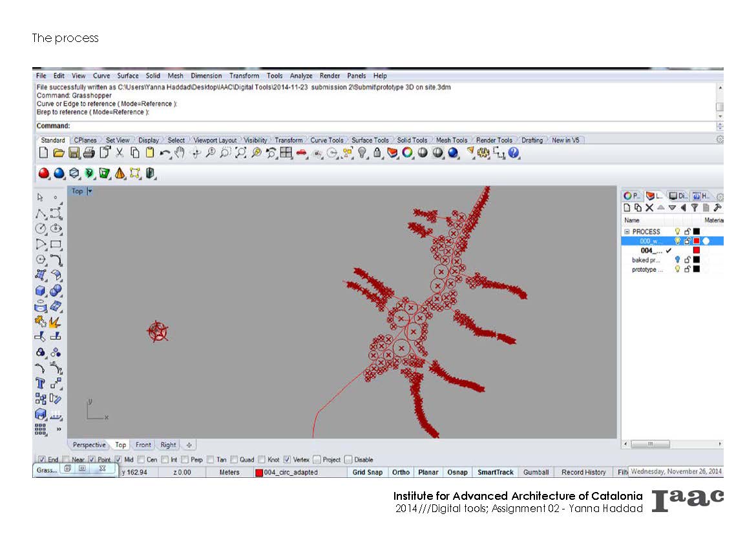Screen dimensions: 756x545
Task: Click the Help question mark icon
Action: point(514,153)
